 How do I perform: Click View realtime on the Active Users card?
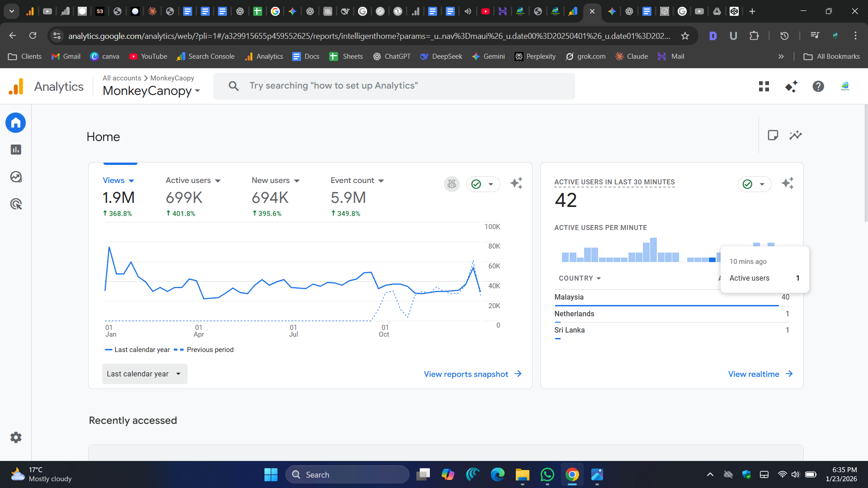(x=753, y=374)
